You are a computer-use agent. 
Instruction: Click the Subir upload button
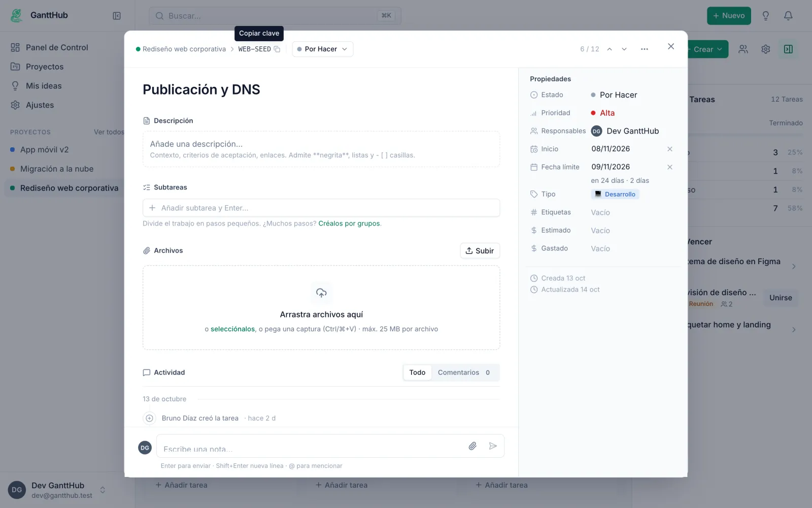click(480, 251)
